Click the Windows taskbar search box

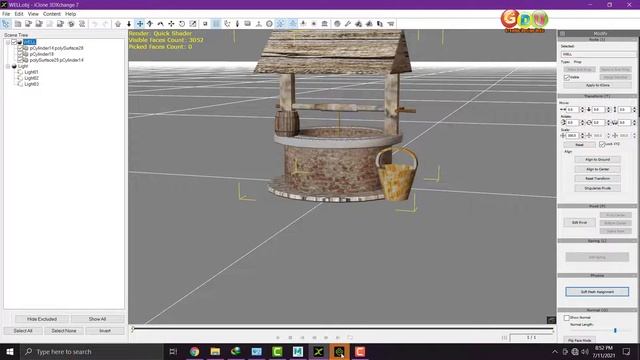pos(91,351)
